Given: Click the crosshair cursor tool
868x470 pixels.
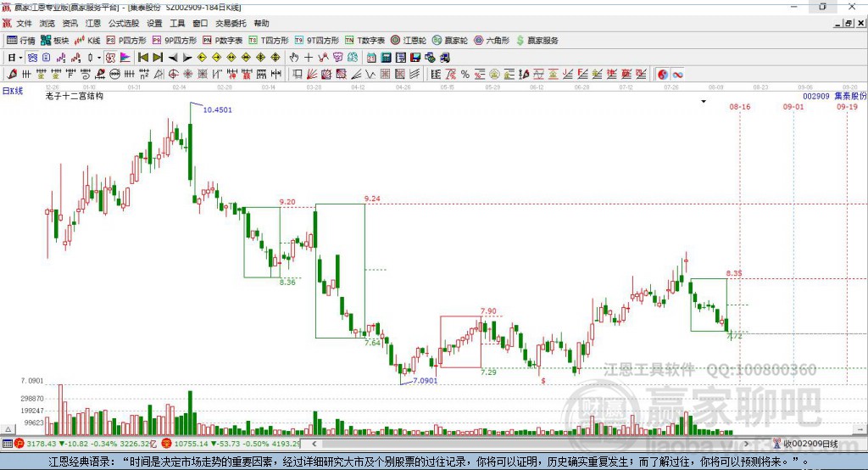Looking at the screenshot, I should 309,58.
